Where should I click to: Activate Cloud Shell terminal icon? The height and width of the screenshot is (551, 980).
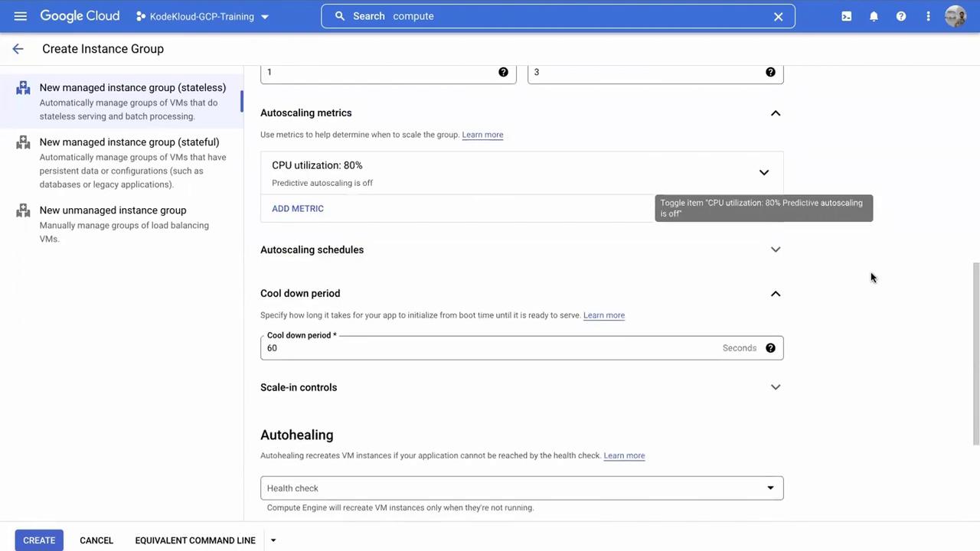(x=846, y=16)
